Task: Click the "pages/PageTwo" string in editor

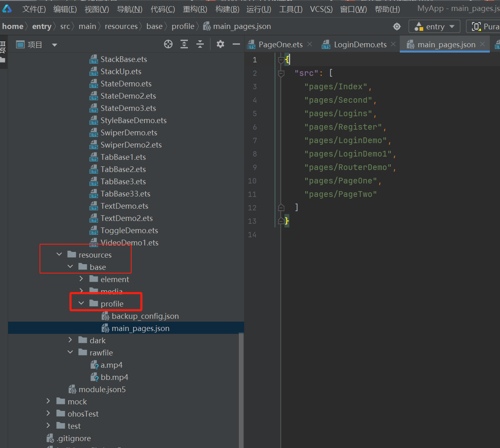Action: pos(341,194)
